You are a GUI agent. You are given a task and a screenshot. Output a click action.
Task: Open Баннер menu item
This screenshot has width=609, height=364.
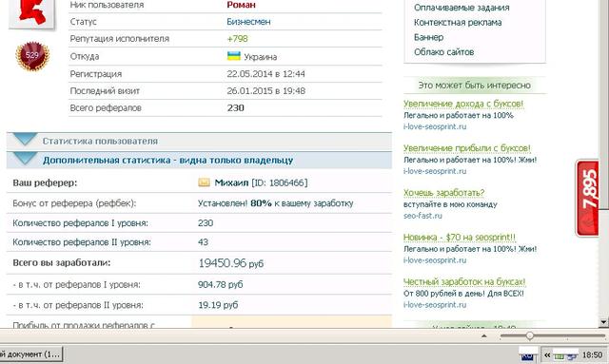point(428,37)
